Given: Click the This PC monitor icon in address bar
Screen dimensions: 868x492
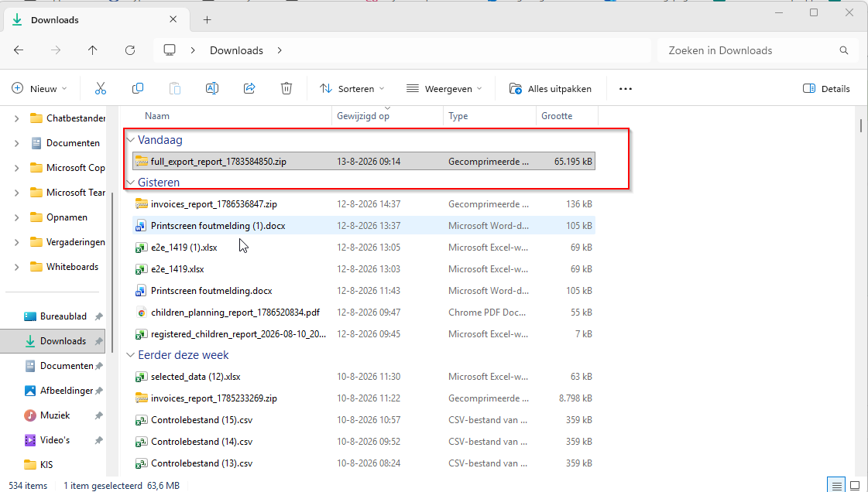Looking at the screenshot, I should pos(170,50).
